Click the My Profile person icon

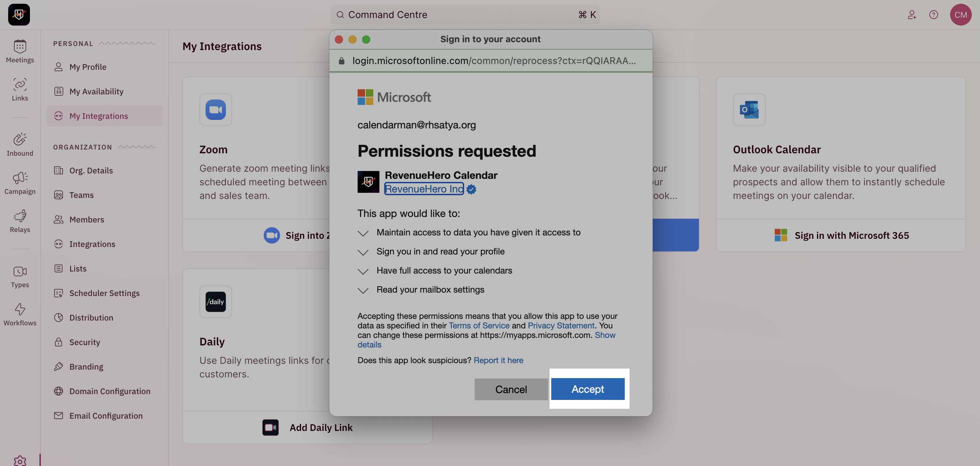tap(58, 67)
